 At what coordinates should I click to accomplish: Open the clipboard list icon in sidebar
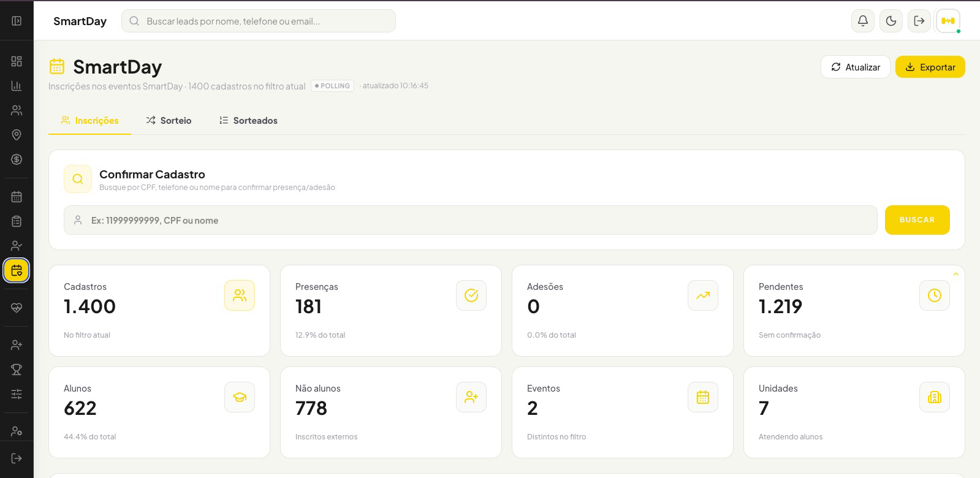pos(17,221)
